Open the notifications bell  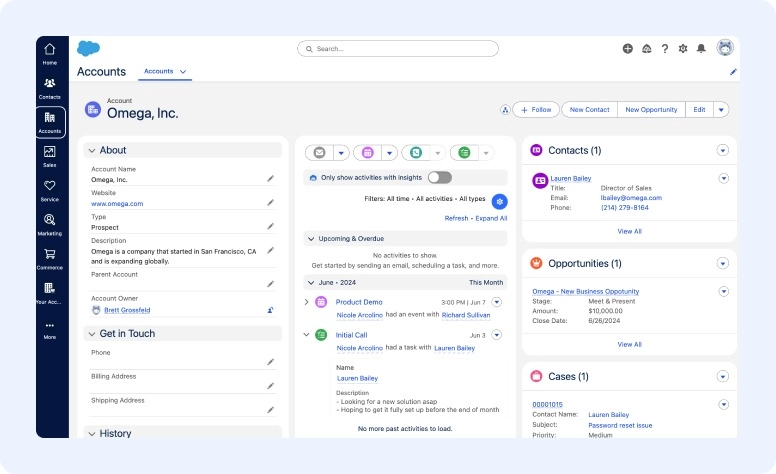701,48
